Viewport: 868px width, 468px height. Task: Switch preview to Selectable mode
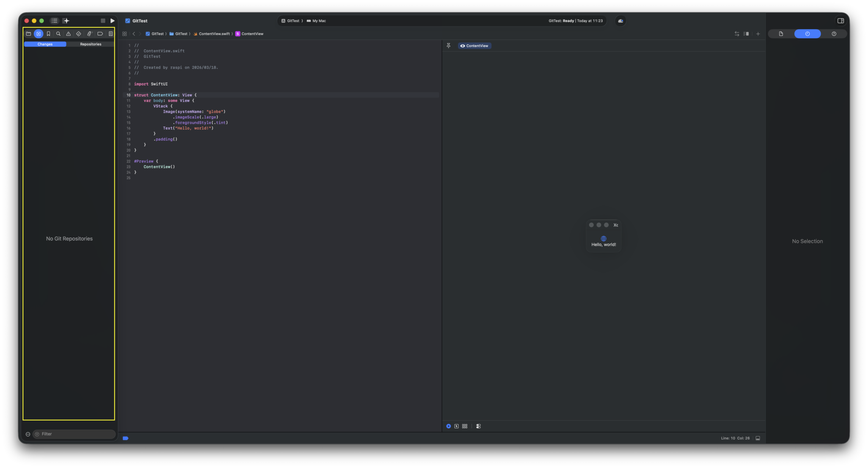pyautogui.click(x=456, y=426)
